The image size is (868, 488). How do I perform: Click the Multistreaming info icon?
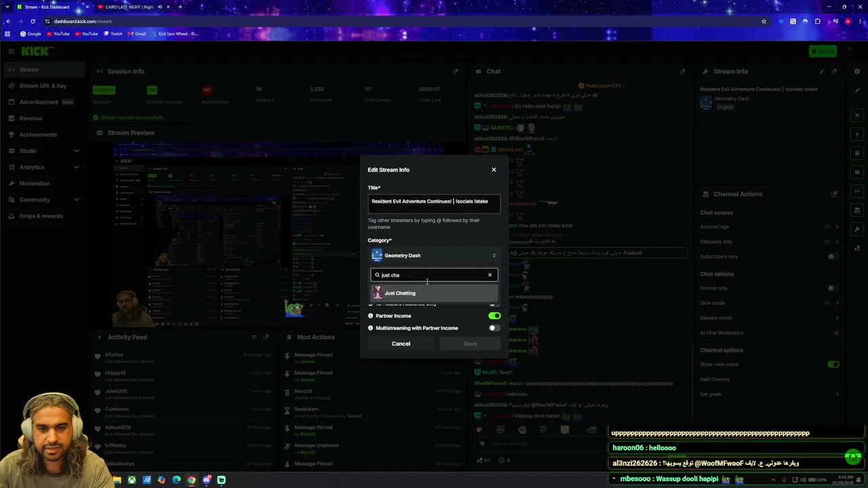click(370, 328)
